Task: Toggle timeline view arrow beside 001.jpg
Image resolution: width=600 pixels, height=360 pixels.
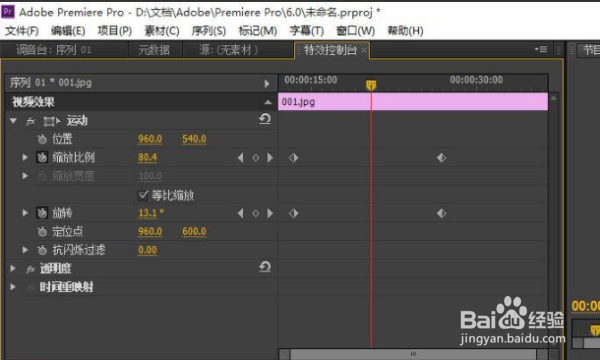Action: [267, 83]
